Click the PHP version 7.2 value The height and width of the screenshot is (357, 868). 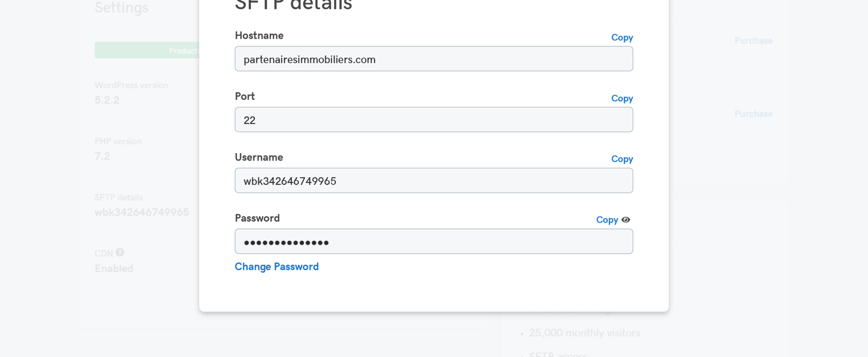(102, 156)
